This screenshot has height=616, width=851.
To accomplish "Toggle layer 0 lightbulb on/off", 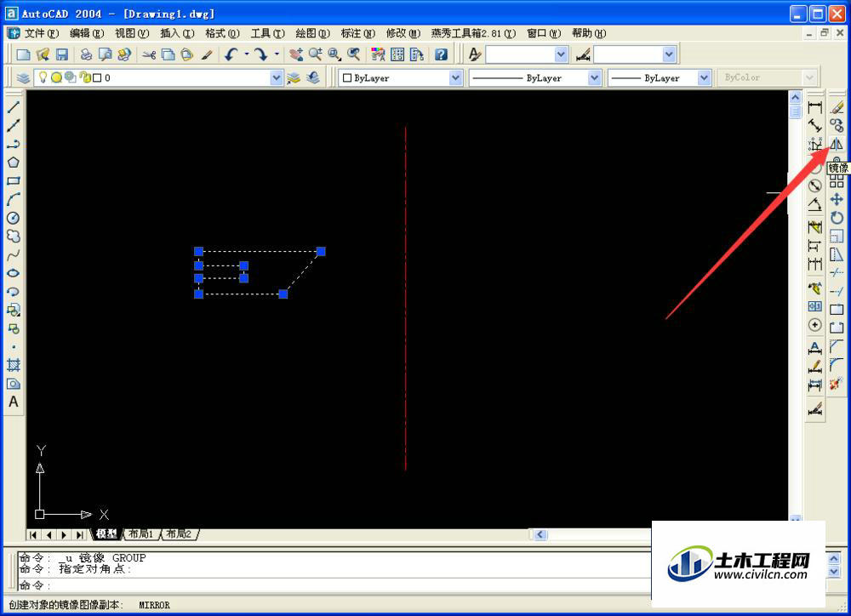I will coord(43,77).
